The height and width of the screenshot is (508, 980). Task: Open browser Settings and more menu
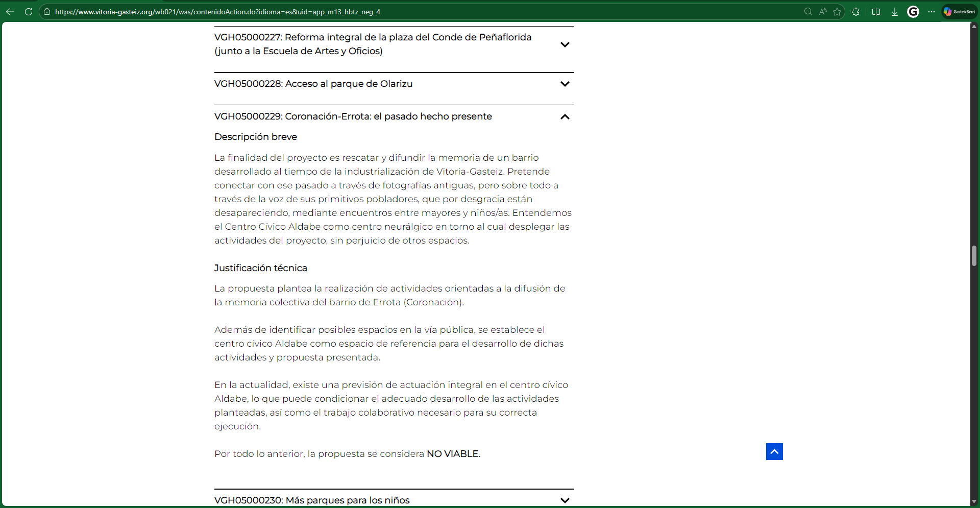pos(932,12)
